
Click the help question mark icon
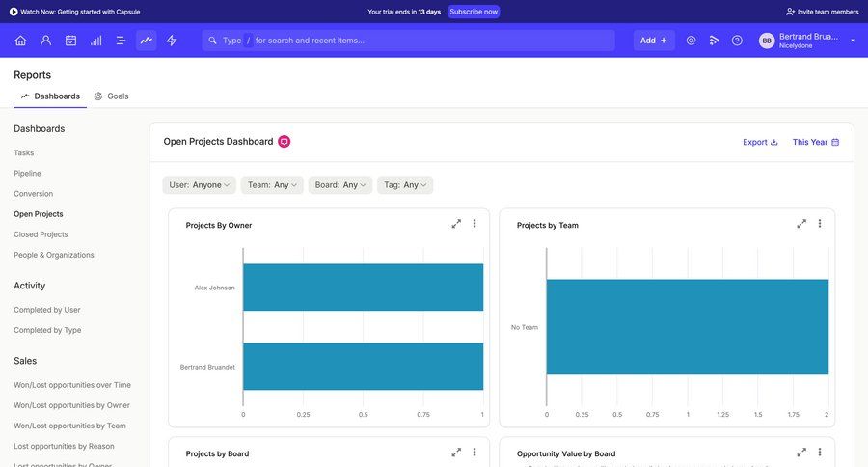tap(737, 41)
